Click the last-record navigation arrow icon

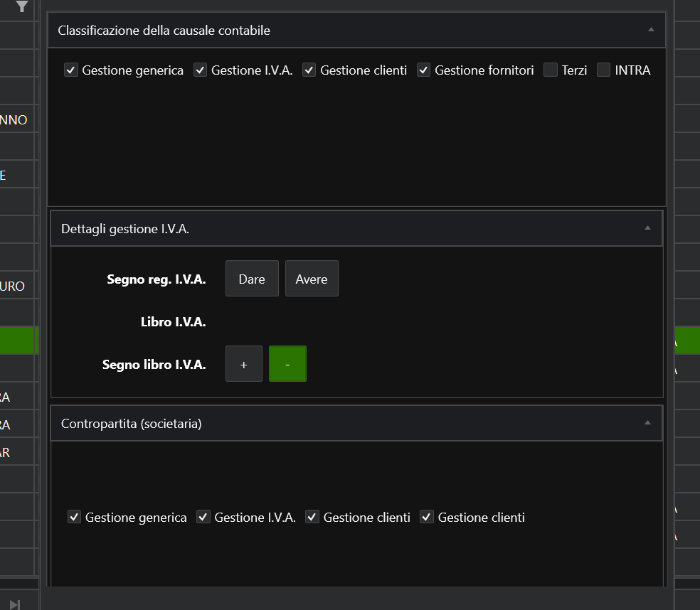click(x=15, y=604)
